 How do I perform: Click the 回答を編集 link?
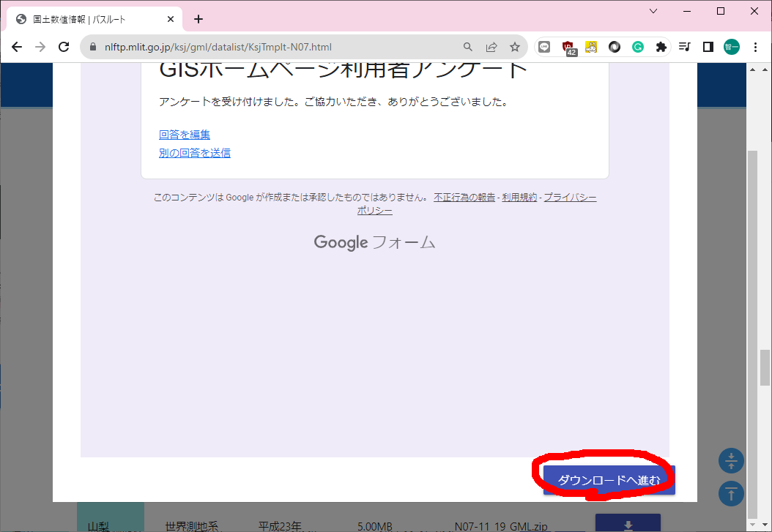click(x=185, y=135)
